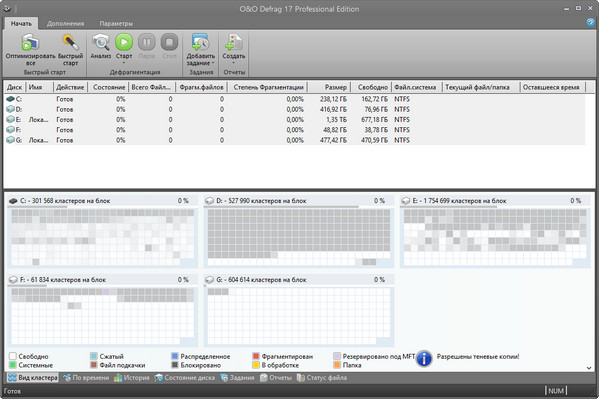Click the blue info icon near shadow copies message
Viewport: 599px width, 399px height.
[424, 359]
